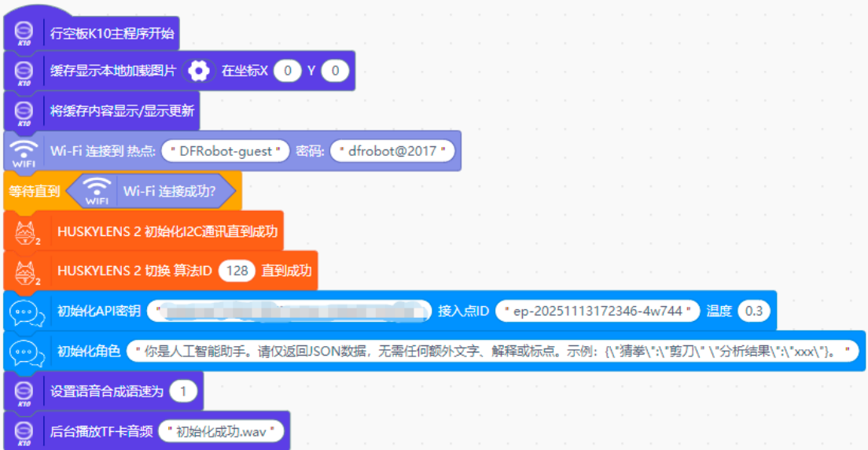868x450 pixels.
Task: Change the 温度 value 0.3
Action: coord(753,312)
